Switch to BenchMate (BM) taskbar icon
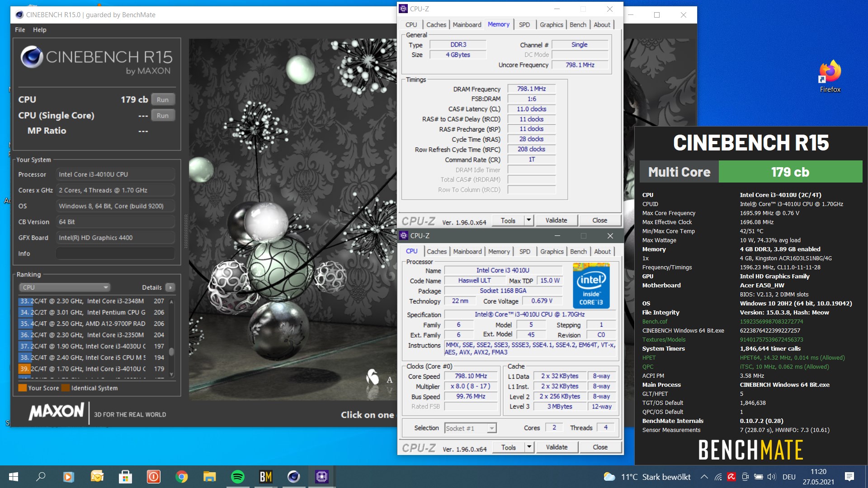 coord(266,477)
